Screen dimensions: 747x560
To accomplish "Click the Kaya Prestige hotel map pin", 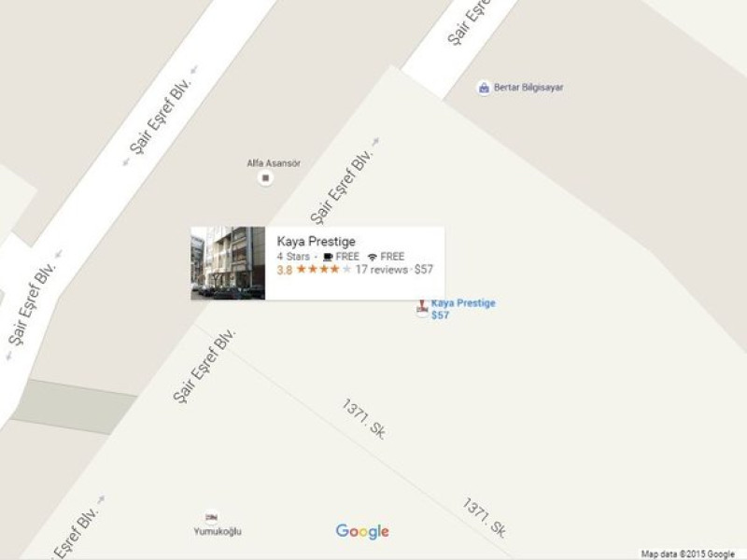I will [x=422, y=308].
